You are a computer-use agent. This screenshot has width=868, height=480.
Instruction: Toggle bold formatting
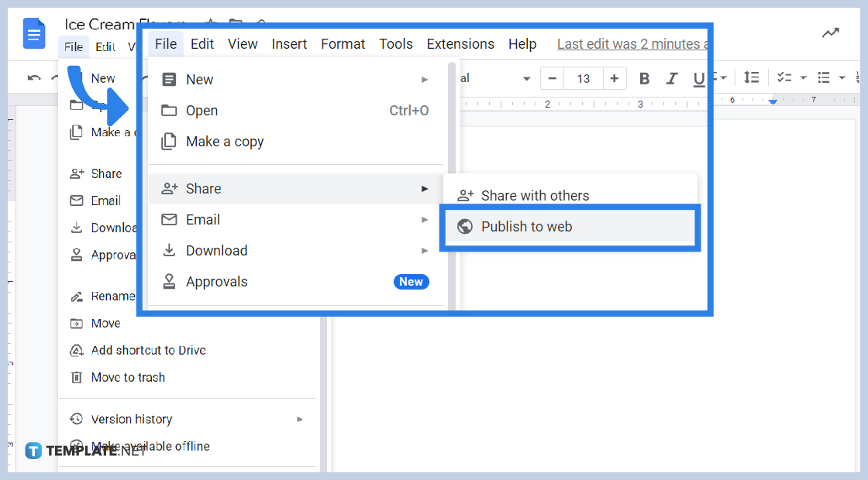click(644, 78)
